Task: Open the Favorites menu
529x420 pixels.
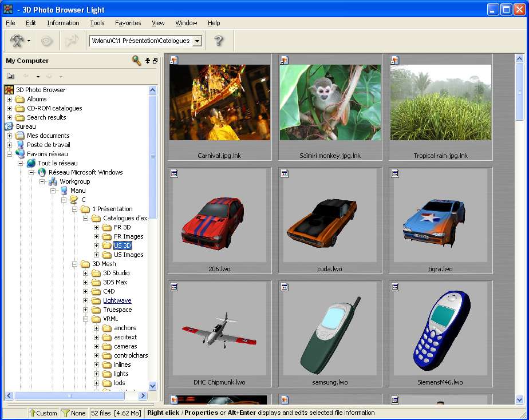Action: pos(128,23)
